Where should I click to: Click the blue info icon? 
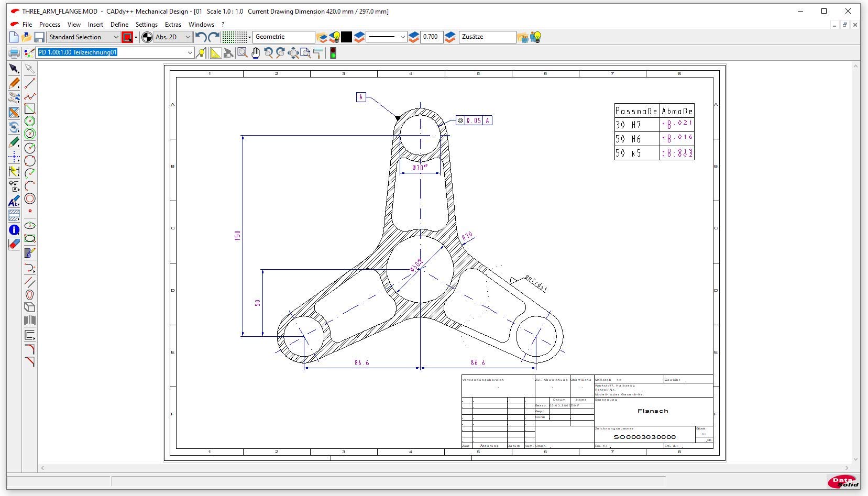pos(14,230)
